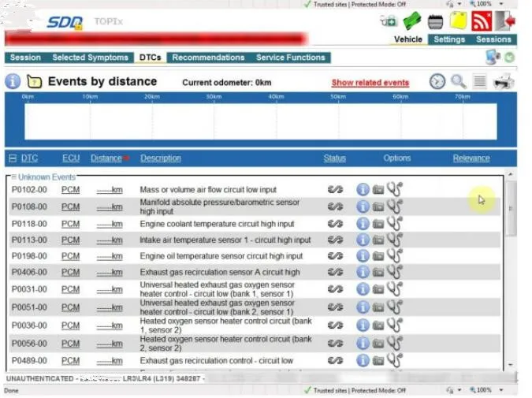Click stethoscope icon for P0051-00
The width and height of the screenshot is (532, 398).
(395, 307)
